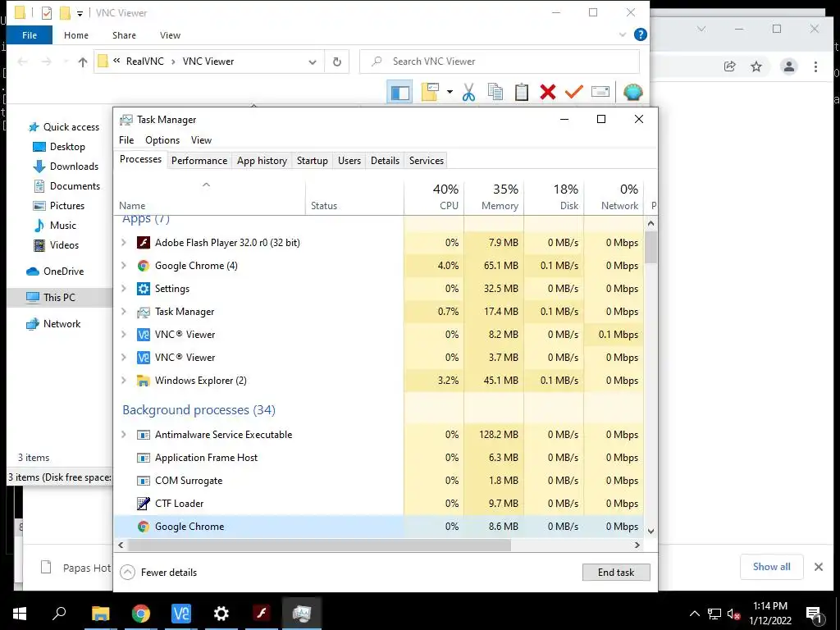Click Show all in Chrome downloads bar
Screen dimensions: 840x630
click(771, 567)
